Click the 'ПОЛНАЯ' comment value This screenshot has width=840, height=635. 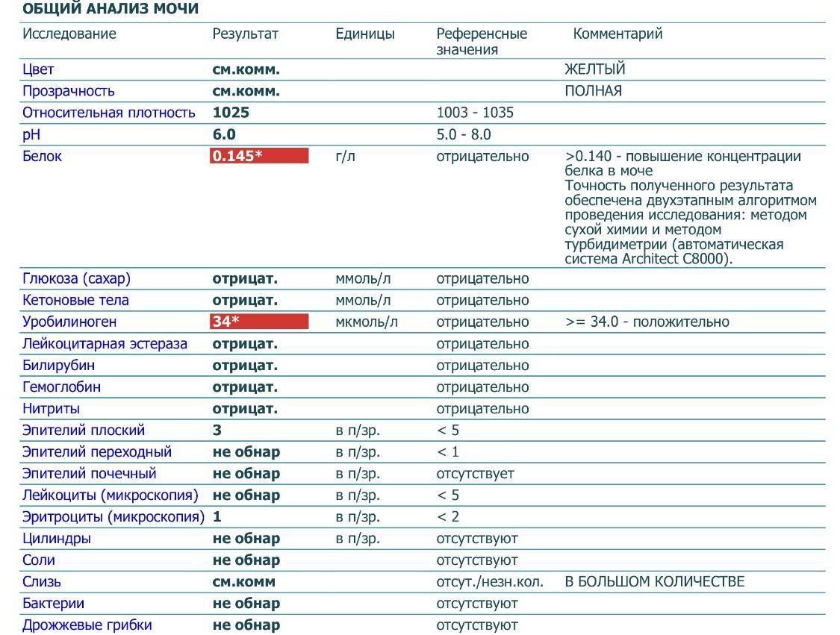(593, 91)
